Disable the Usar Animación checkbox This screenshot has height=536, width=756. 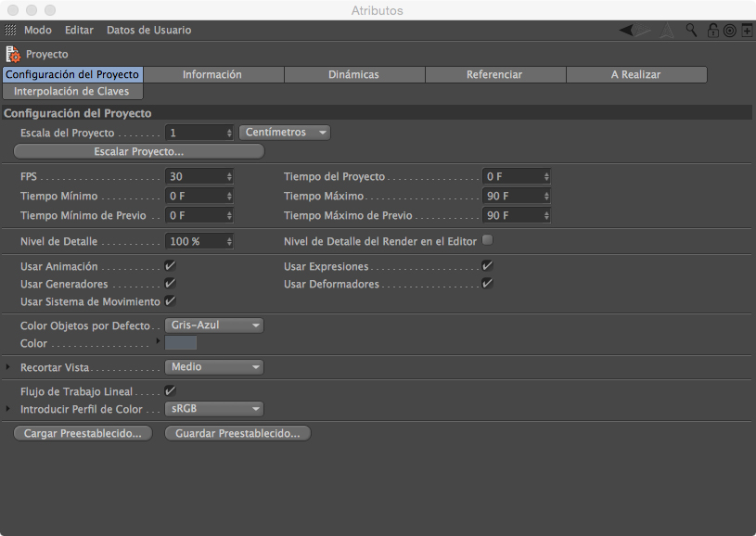170,266
